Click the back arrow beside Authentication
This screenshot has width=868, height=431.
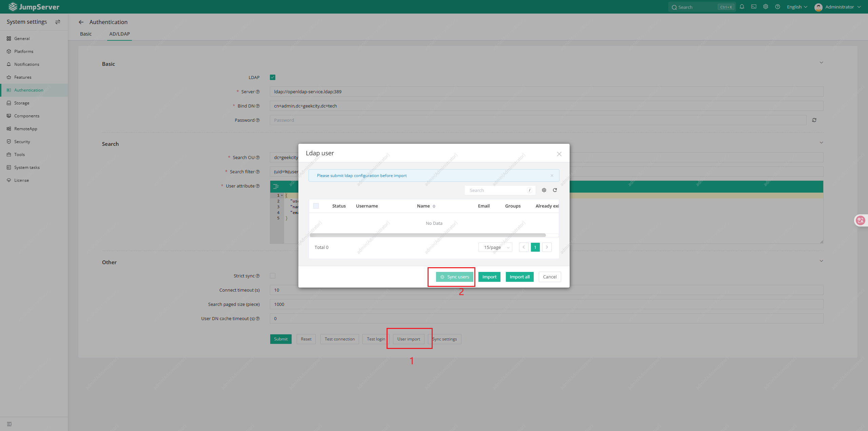click(x=81, y=22)
